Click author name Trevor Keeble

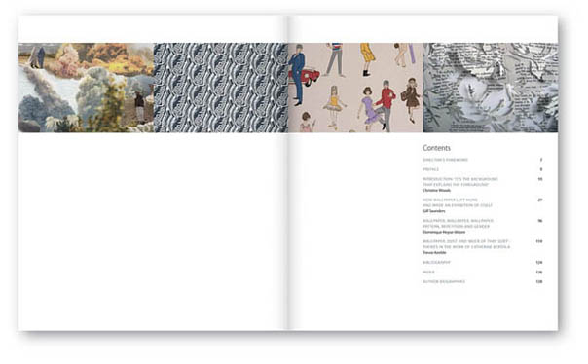click(434, 253)
